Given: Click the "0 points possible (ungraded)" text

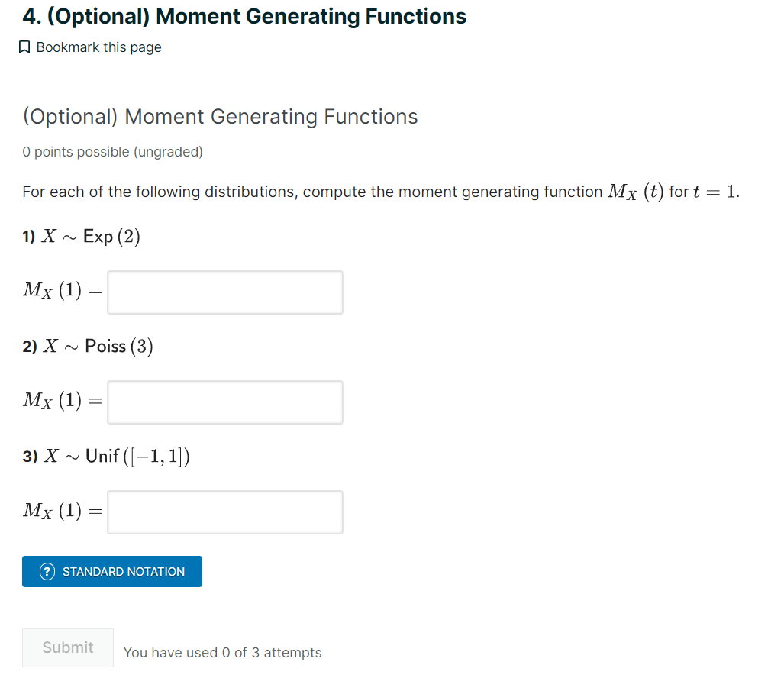Looking at the screenshot, I should tap(112, 152).
